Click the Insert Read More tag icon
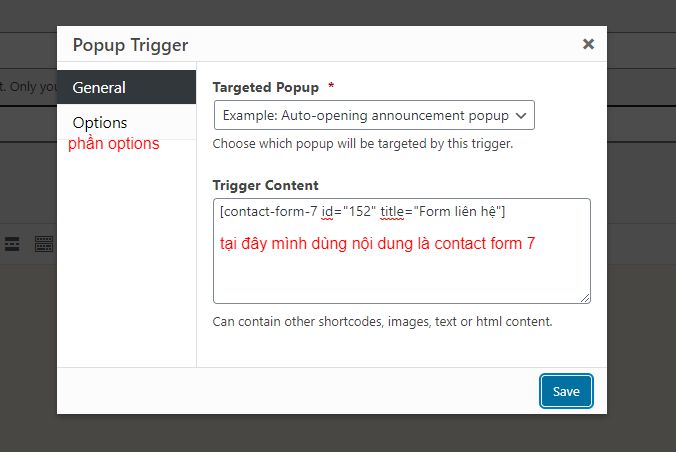 tap(13, 244)
